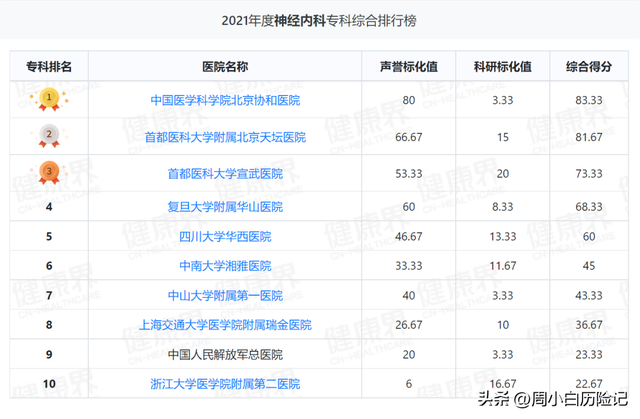Image resolution: width=640 pixels, height=419 pixels.
Task: Select reputation value 33.33
Action: pyautogui.click(x=409, y=266)
